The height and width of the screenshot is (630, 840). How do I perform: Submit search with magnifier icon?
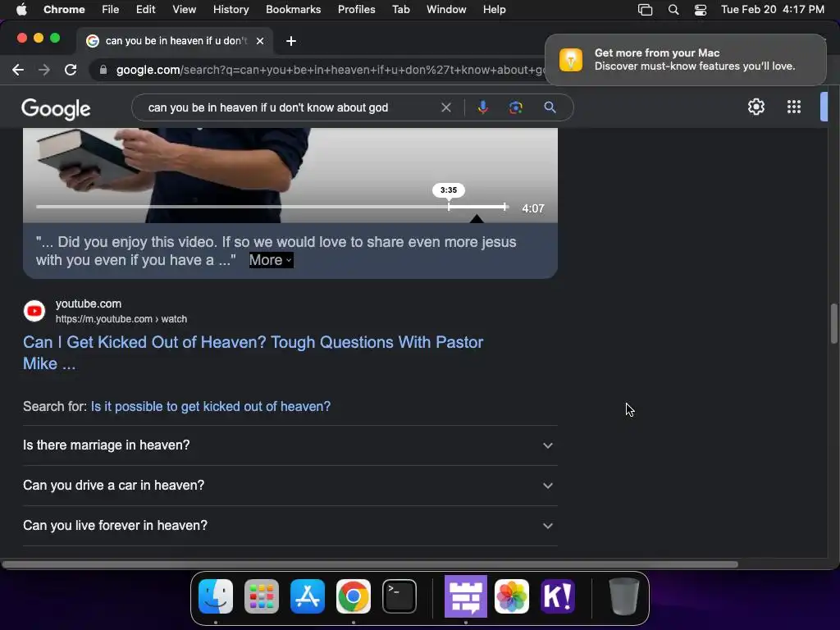(x=550, y=107)
